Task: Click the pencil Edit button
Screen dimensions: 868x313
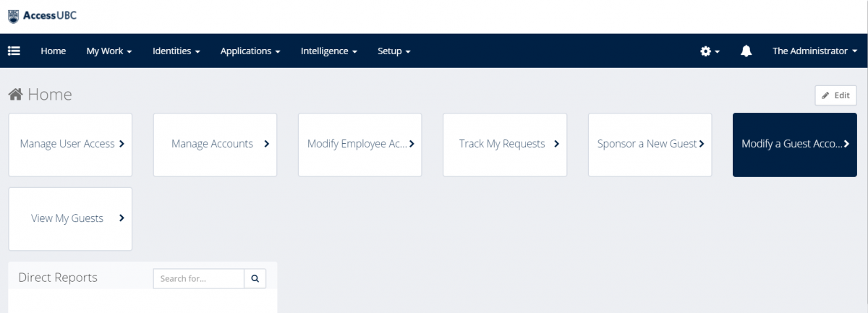Action: [835, 95]
